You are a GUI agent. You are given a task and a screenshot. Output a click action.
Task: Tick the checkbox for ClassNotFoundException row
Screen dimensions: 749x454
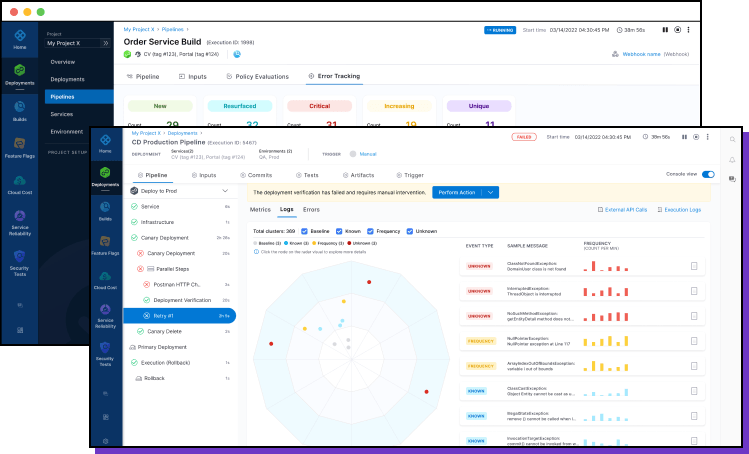[694, 266]
